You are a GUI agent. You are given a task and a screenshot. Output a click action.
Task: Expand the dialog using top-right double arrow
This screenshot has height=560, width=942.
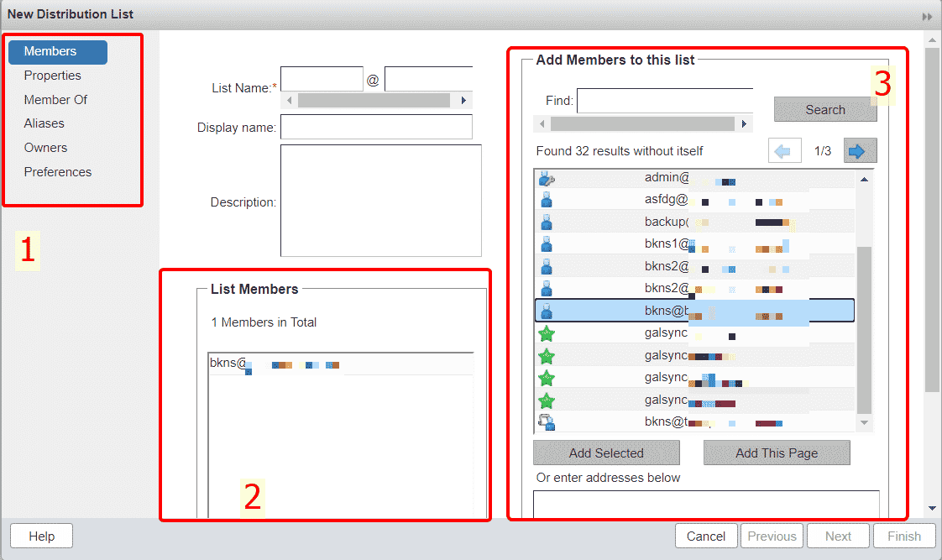[928, 16]
